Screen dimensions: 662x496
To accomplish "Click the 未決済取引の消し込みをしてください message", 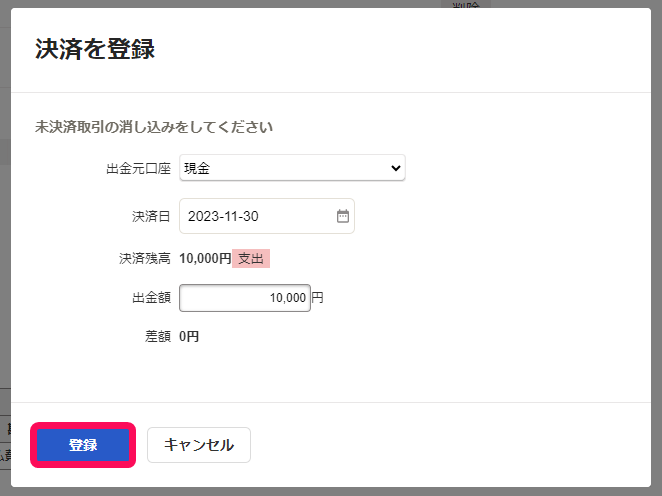I will tap(154, 127).
